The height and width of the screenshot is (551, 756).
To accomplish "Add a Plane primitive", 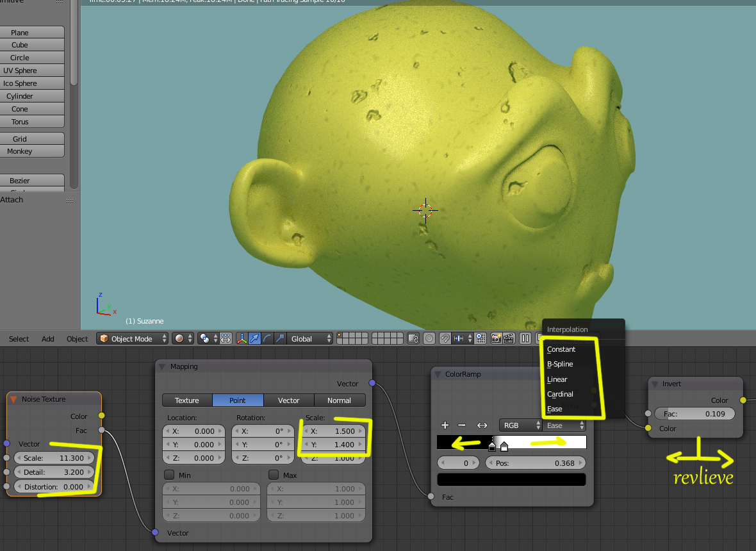I will coord(31,32).
